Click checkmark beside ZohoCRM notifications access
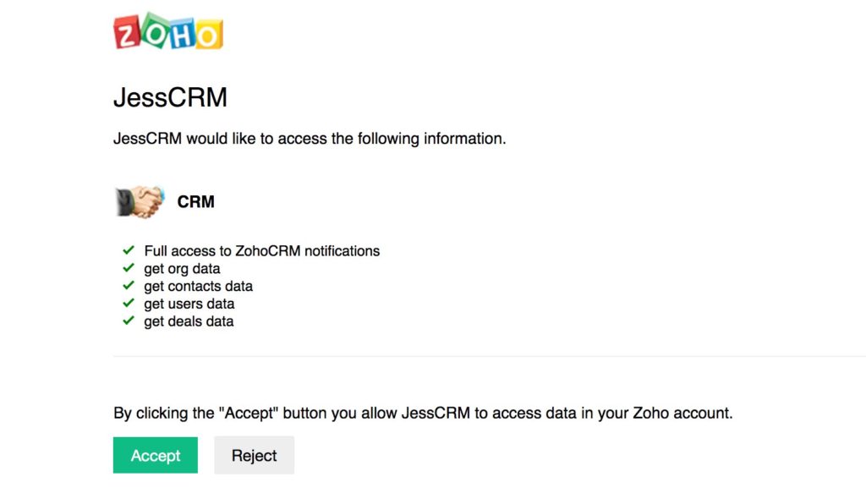 (129, 250)
